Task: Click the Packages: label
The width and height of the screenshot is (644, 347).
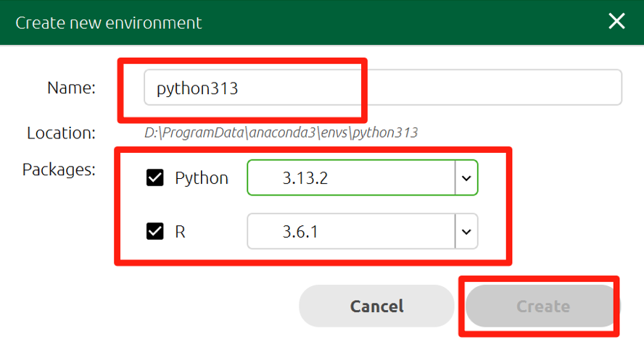Action: (x=59, y=170)
